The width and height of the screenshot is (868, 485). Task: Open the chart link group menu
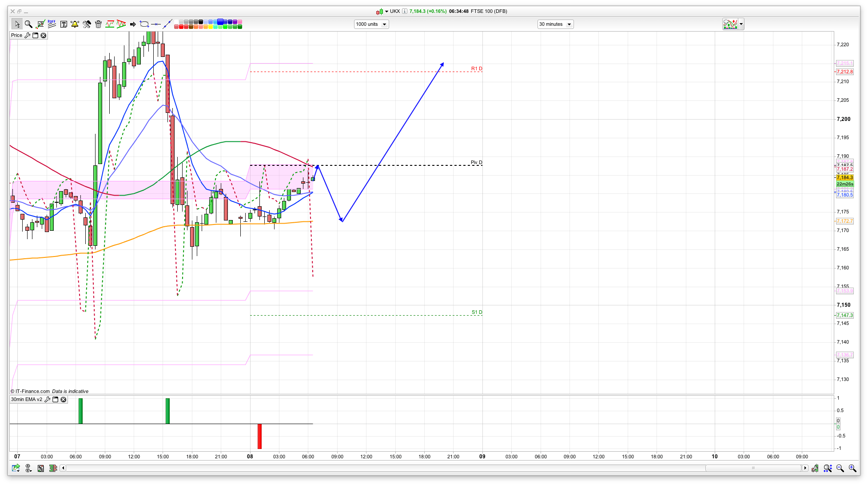click(28, 468)
